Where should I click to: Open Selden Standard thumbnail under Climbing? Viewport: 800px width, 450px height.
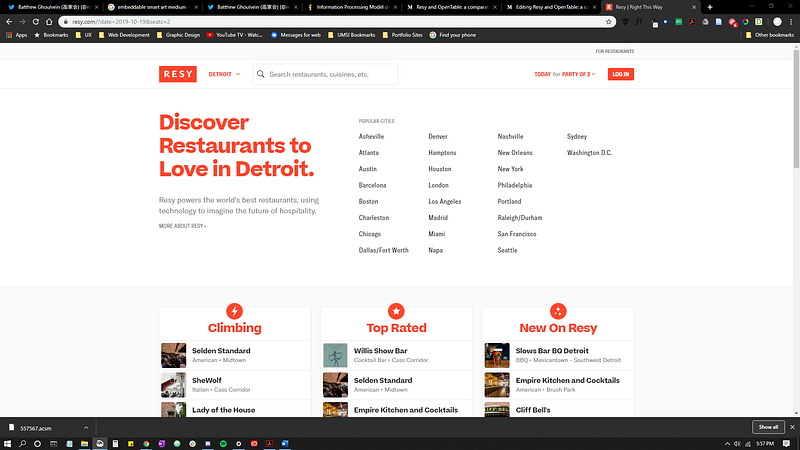coord(173,355)
